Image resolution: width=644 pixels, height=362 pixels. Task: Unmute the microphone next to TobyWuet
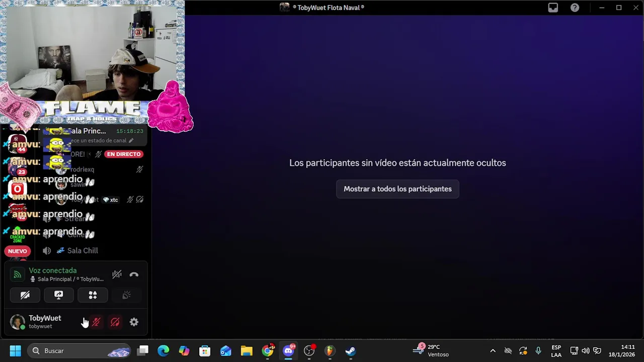[96, 322]
